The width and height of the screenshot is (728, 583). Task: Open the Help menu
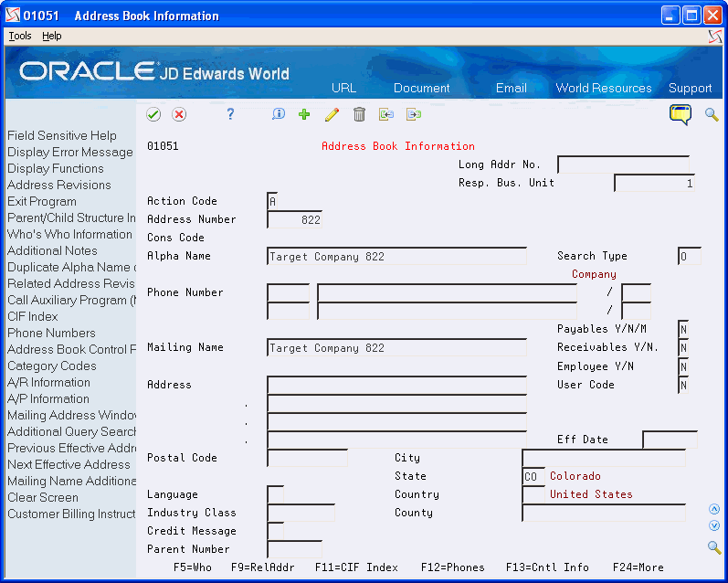(x=51, y=37)
